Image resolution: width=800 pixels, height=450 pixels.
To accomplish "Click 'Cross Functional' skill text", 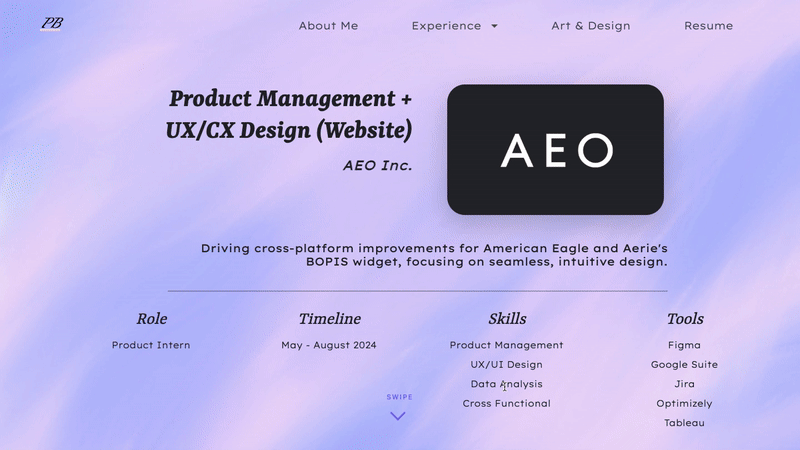I will click(x=507, y=404).
